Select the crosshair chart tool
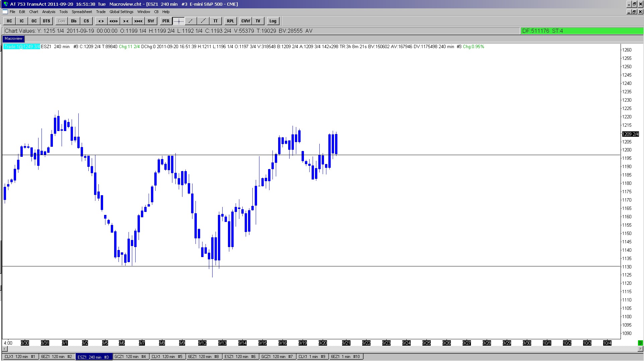Image resolution: width=644 pixels, height=361 pixels. (x=178, y=21)
